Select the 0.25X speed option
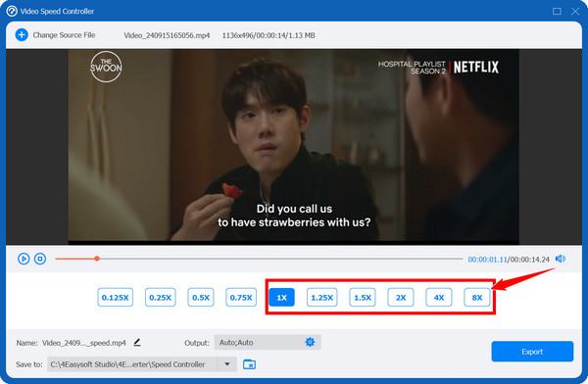 coord(160,298)
